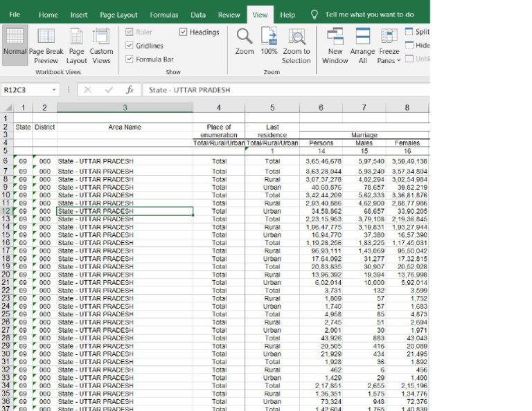Reset zoom to 100%
532x411 pixels.
coord(269,42)
